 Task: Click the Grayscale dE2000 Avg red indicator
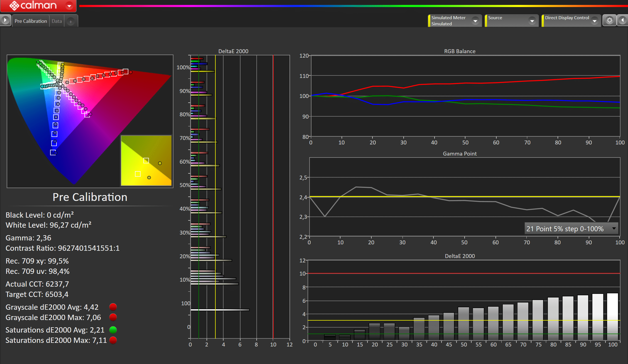[113, 307]
